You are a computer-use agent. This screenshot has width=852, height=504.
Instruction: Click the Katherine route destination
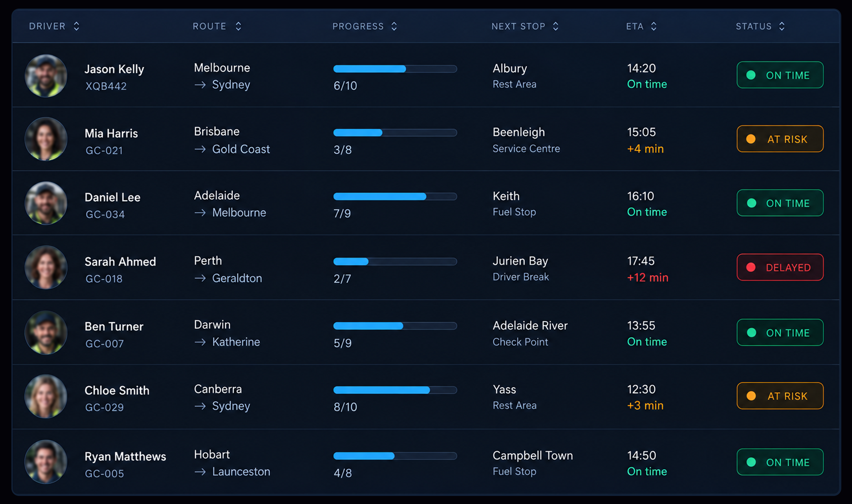point(236,342)
